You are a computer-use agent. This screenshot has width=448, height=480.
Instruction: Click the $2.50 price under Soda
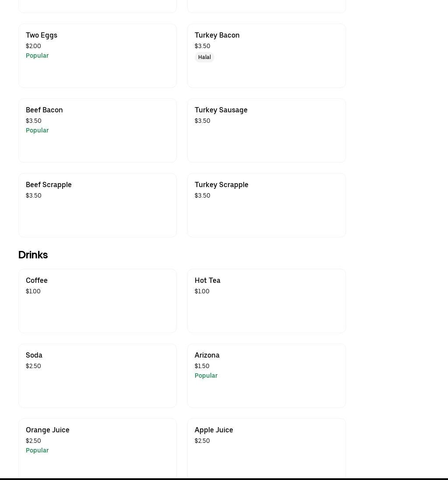click(33, 366)
